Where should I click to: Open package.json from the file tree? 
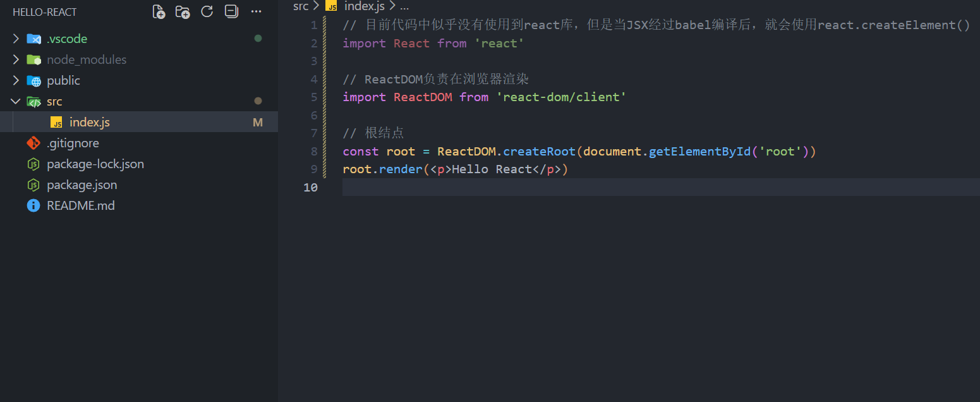(x=82, y=185)
